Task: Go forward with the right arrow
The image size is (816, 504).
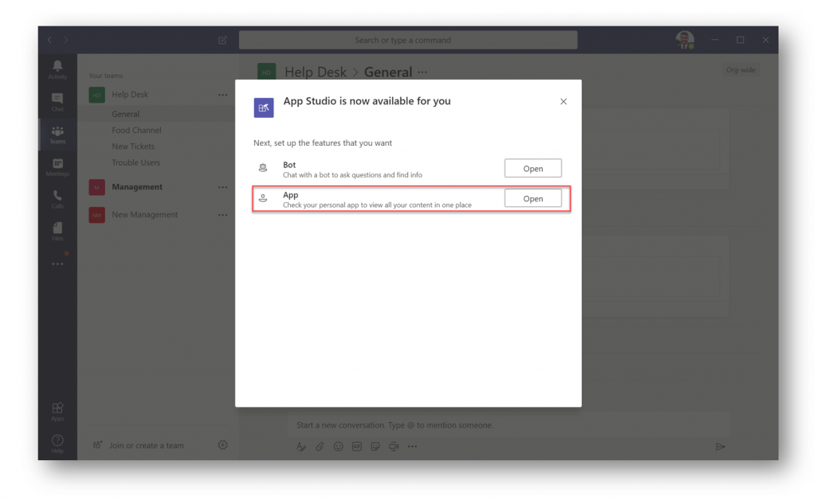Action: [65, 40]
